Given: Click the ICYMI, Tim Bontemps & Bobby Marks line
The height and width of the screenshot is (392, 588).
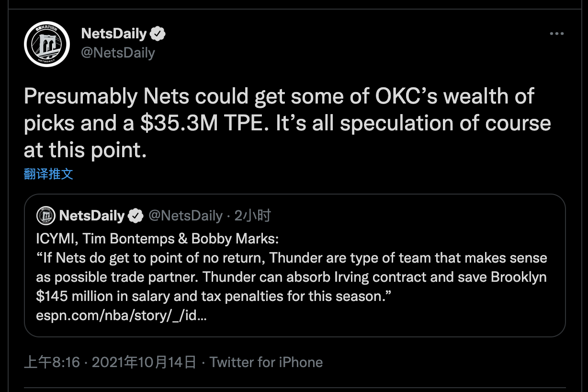Looking at the screenshot, I should coord(157,239).
